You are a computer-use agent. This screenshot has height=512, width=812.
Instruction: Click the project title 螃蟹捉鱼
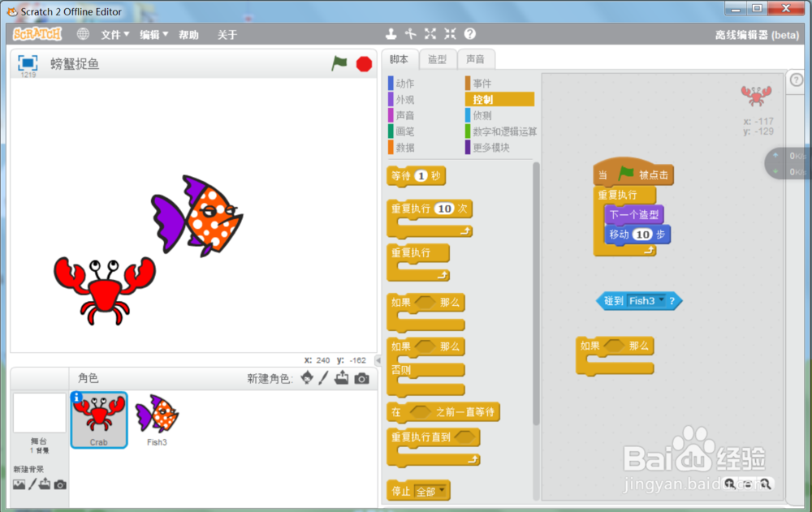(75, 63)
